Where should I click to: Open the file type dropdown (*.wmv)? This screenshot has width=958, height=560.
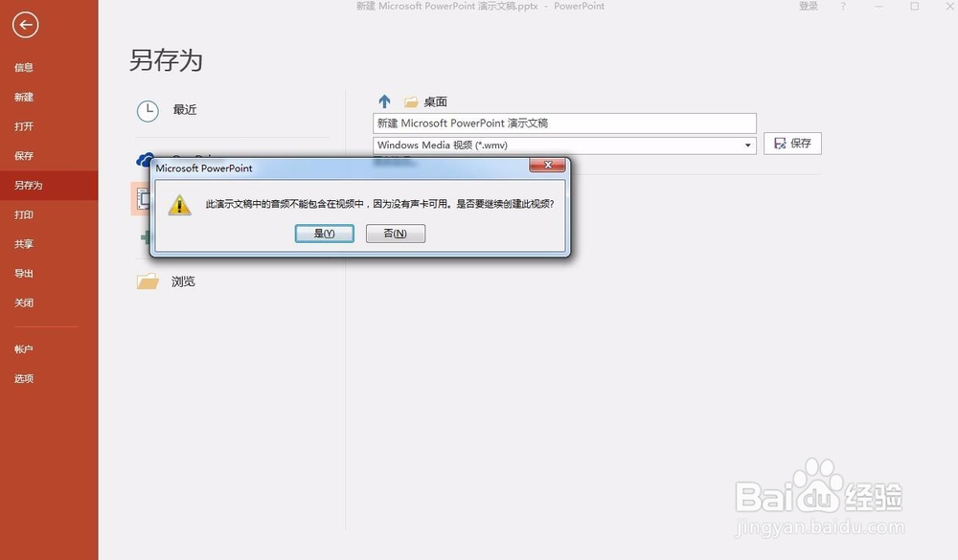pyautogui.click(x=564, y=146)
